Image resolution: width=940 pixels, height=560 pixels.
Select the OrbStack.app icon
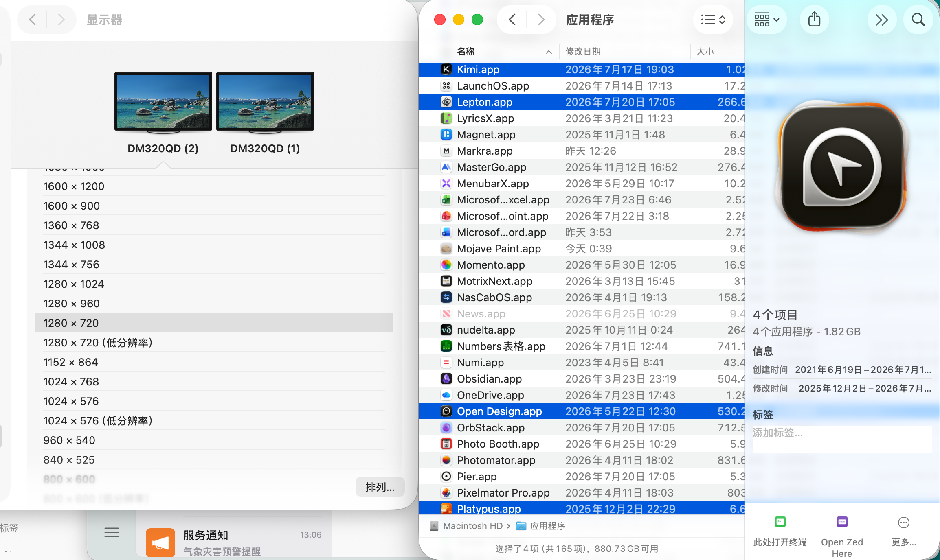coord(446,428)
